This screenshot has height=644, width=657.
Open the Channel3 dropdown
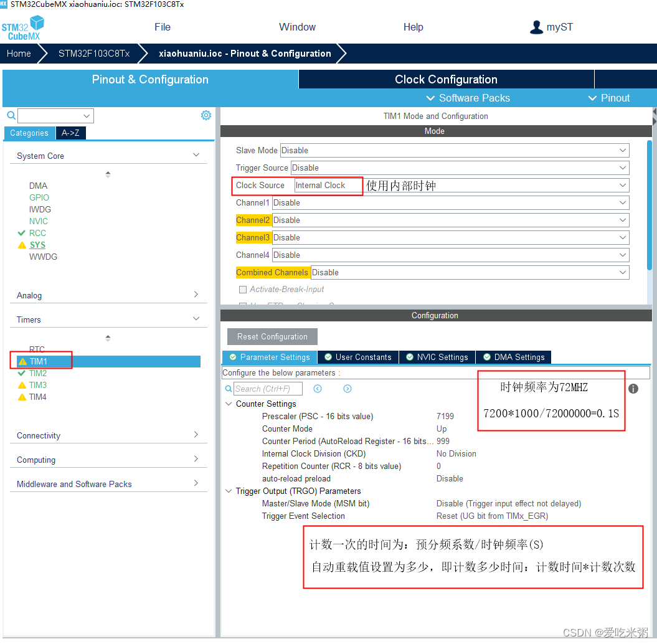(451, 237)
